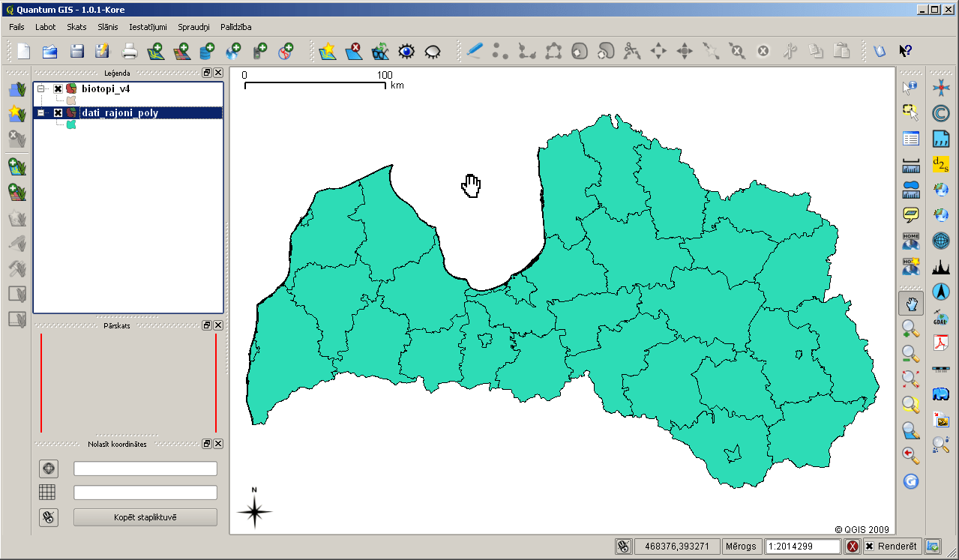959x560 pixels.
Task: Remove layer with the red X map icon
Action: 353,51
